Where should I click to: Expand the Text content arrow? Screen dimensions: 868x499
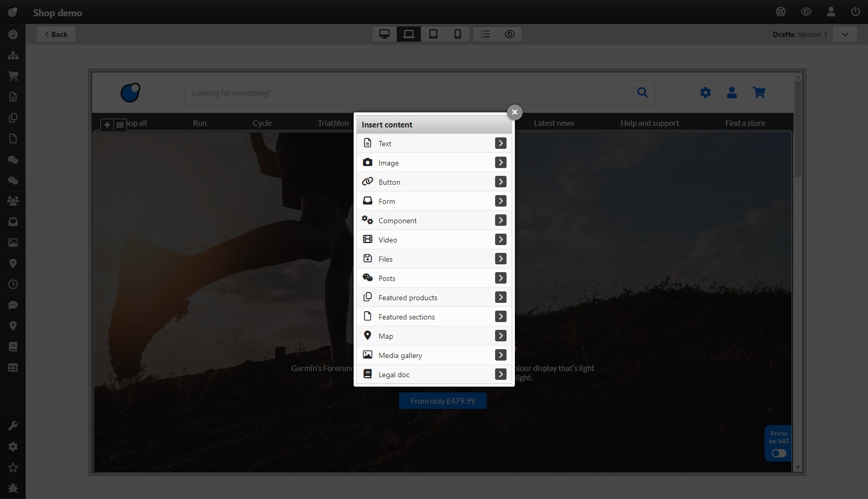(x=500, y=143)
